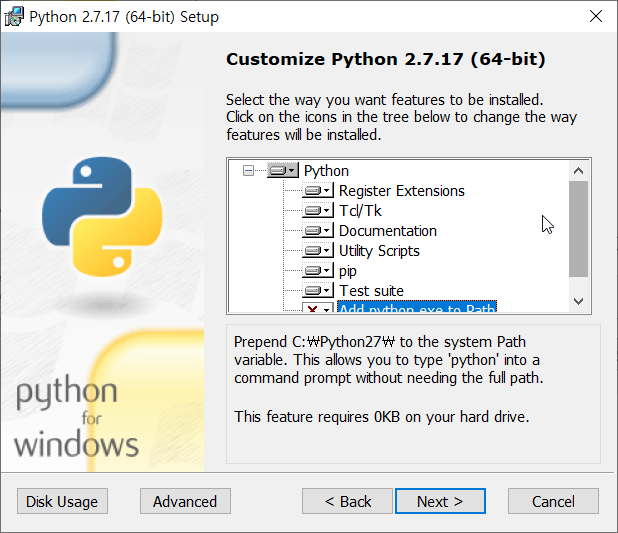Select Add python.exe to Path item
The image size is (618, 533).
[417, 308]
